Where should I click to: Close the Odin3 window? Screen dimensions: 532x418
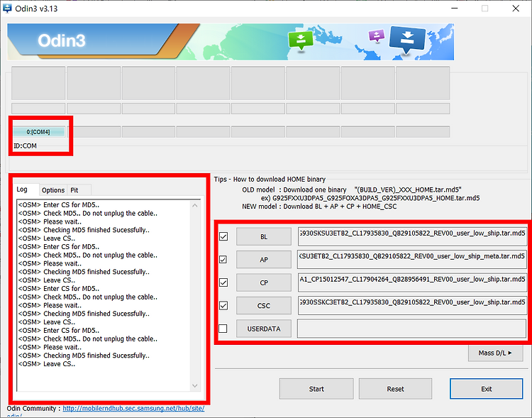pyautogui.click(x=516, y=9)
